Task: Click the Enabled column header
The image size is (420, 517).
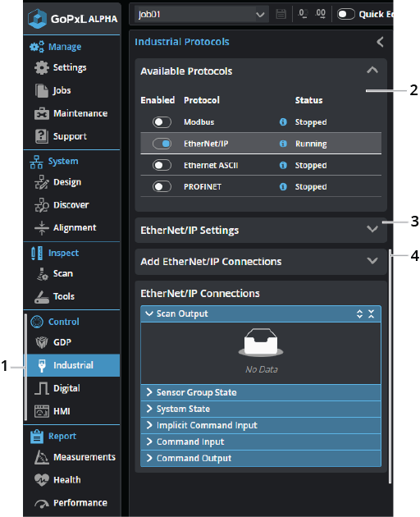Action: pyautogui.click(x=157, y=100)
